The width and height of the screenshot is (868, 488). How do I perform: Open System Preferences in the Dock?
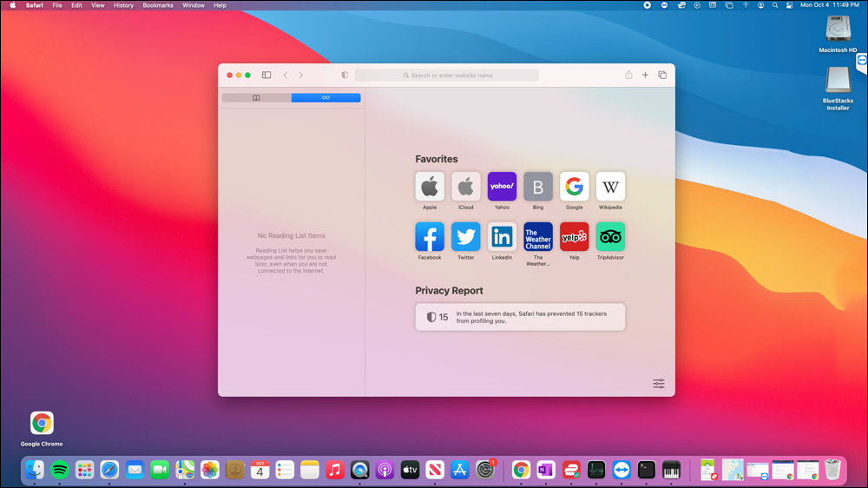click(x=485, y=470)
